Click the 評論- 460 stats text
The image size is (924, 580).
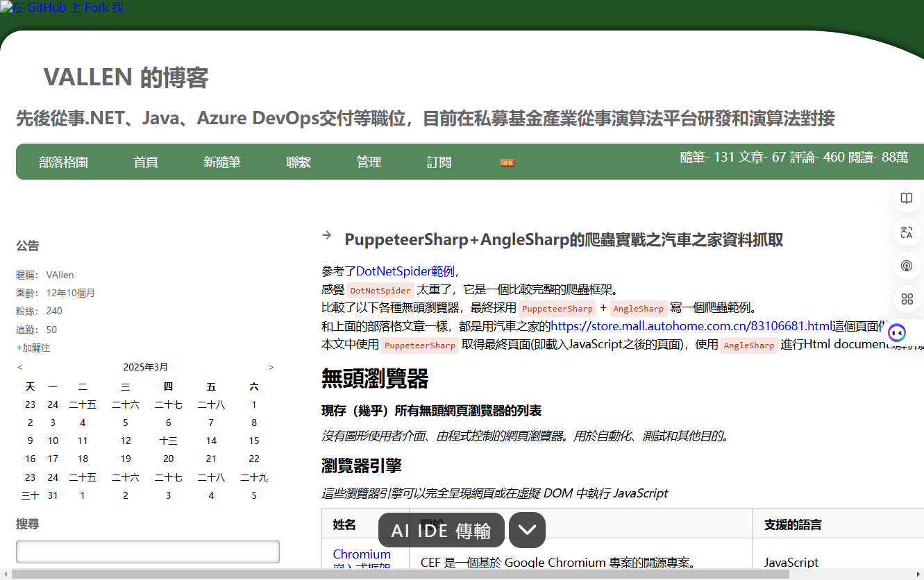pos(816,157)
